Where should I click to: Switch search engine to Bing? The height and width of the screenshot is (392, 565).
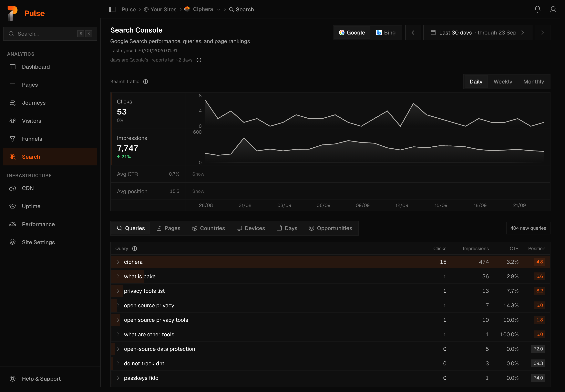click(x=386, y=33)
